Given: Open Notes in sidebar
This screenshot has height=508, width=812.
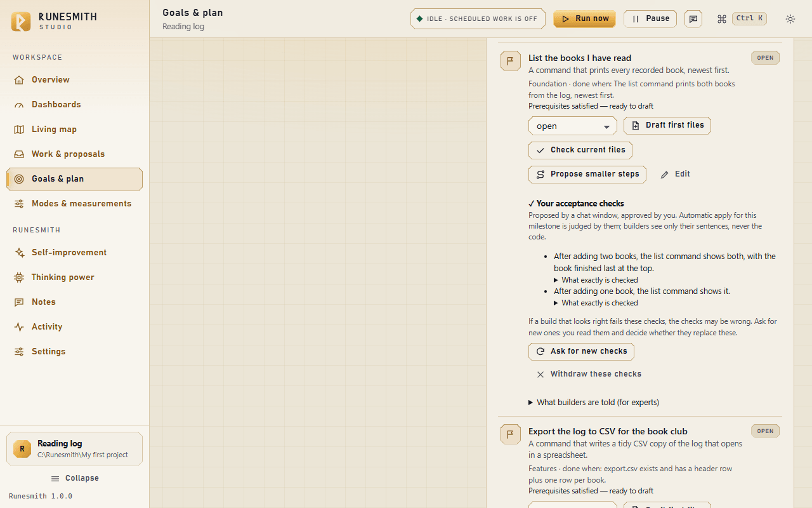Looking at the screenshot, I should tap(74, 302).
